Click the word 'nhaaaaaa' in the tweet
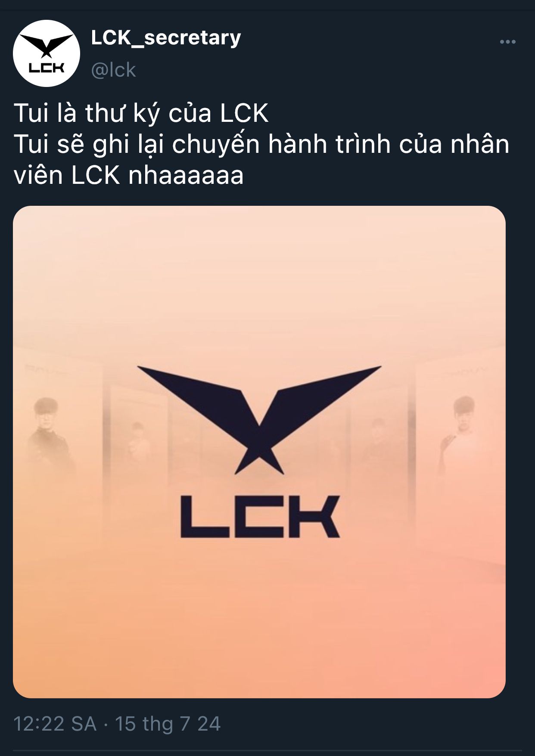Viewport: 535px width, 756px height. click(x=186, y=176)
